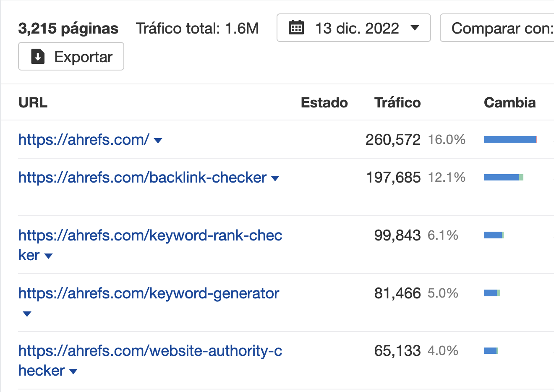
Task: Click the URL column header
Action: tap(33, 103)
